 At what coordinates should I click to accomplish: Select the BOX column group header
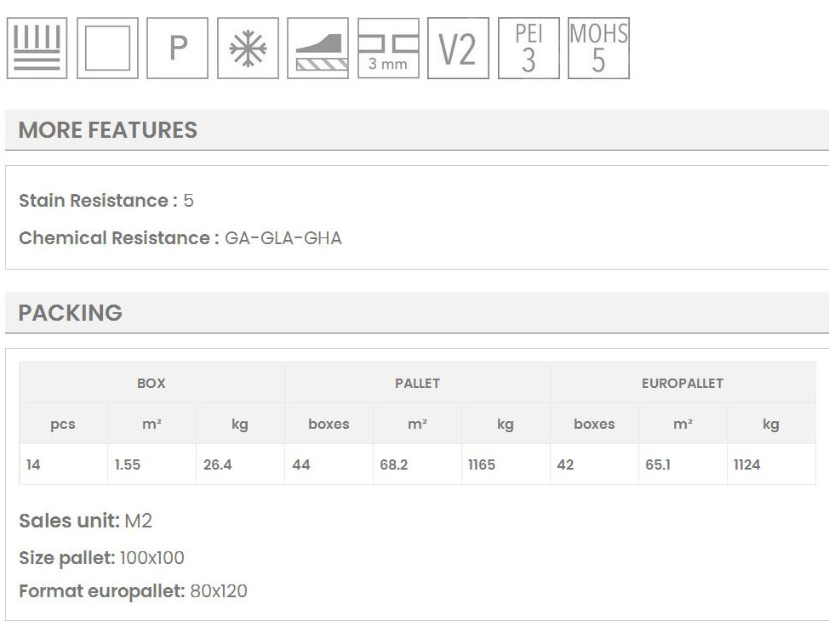click(152, 384)
